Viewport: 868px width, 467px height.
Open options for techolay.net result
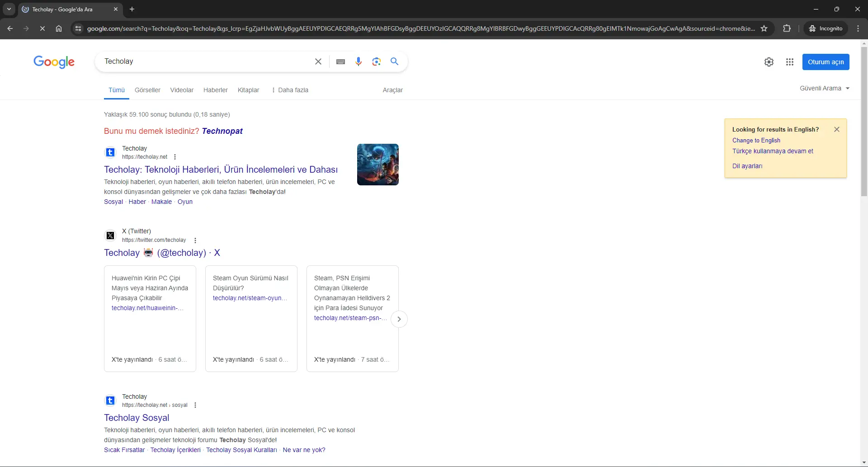175,157
